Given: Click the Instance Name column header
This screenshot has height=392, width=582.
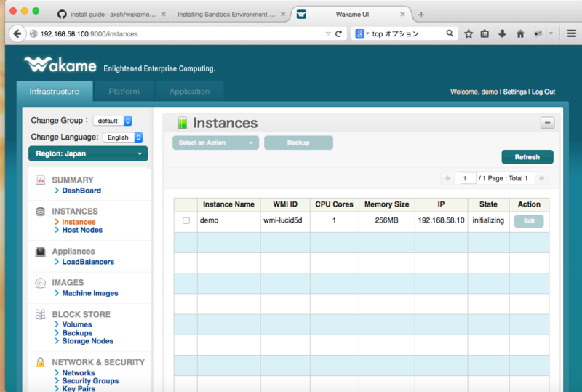Looking at the screenshot, I should click(x=228, y=204).
